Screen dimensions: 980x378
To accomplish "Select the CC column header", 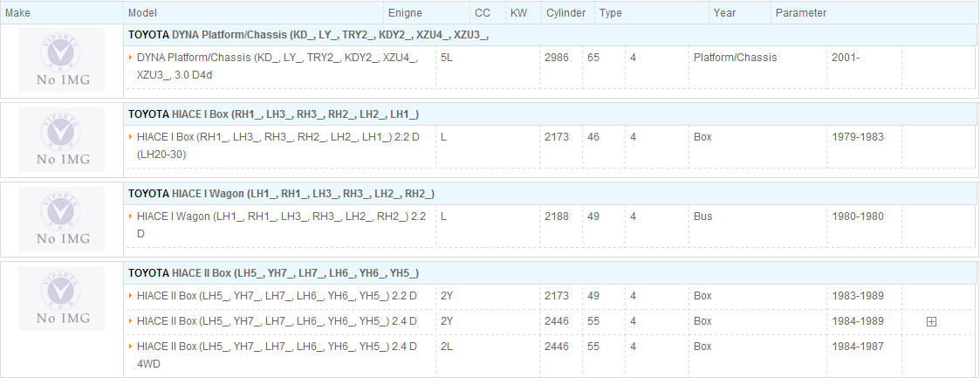I will tap(483, 12).
